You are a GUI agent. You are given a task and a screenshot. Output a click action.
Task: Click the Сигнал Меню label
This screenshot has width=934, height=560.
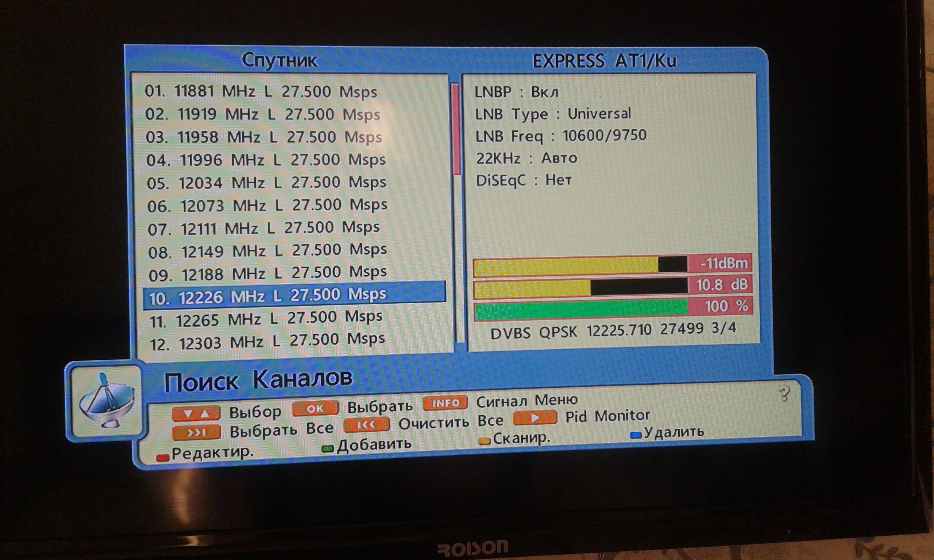pos(527,400)
